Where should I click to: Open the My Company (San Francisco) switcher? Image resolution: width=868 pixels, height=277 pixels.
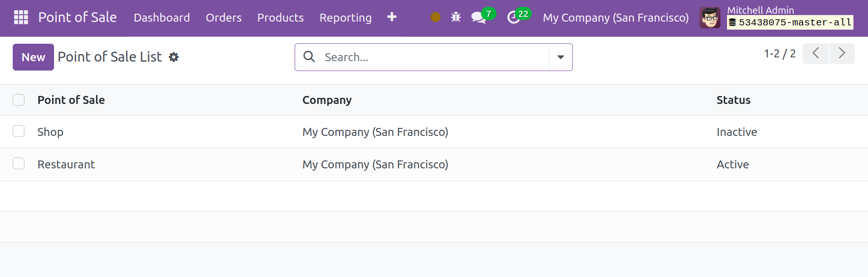click(615, 18)
